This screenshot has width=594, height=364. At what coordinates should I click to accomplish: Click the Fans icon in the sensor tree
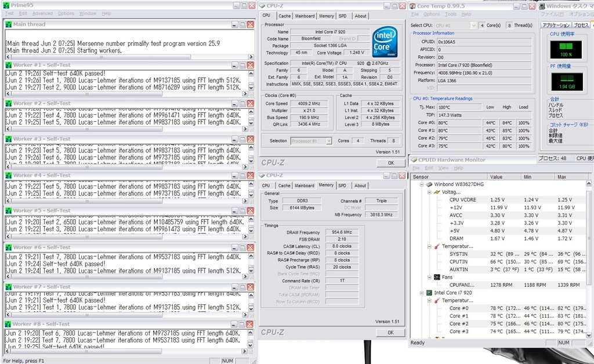pyautogui.click(x=437, y=277)
